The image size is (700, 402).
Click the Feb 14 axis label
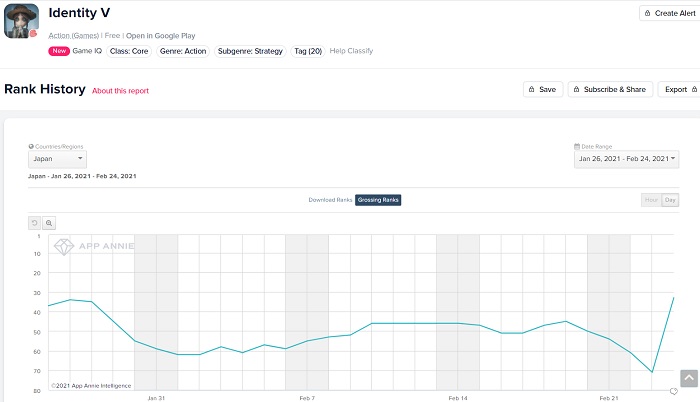pyautogui.click(x=458, y=398)
